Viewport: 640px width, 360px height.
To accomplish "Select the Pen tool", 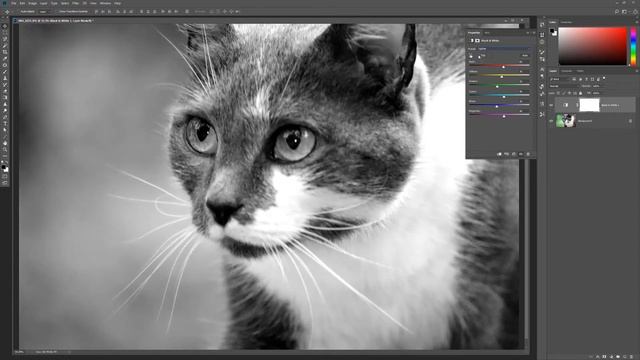I will click(5, 117).
